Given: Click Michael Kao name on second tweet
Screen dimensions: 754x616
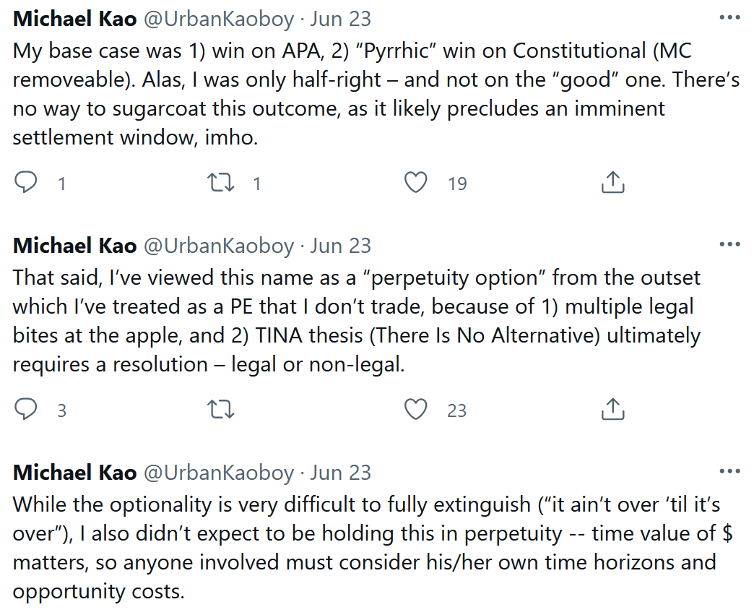Looking at the screenshot, I should pos(74,246).
